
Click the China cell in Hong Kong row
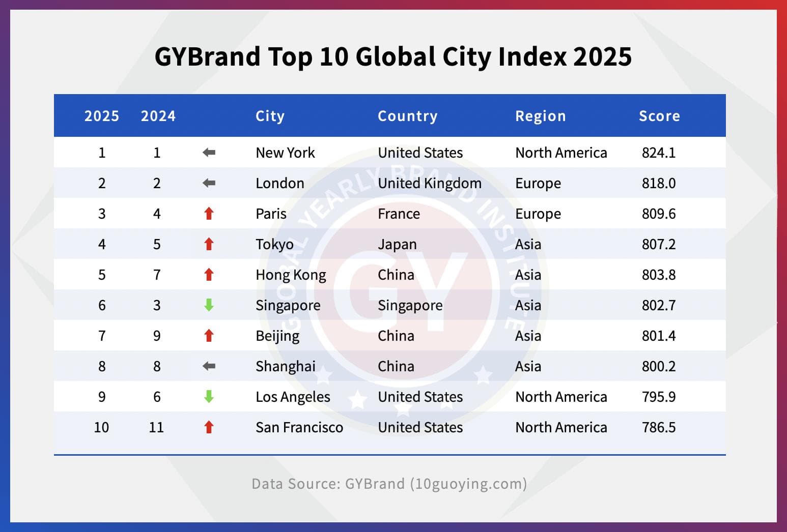pos(396,275)
